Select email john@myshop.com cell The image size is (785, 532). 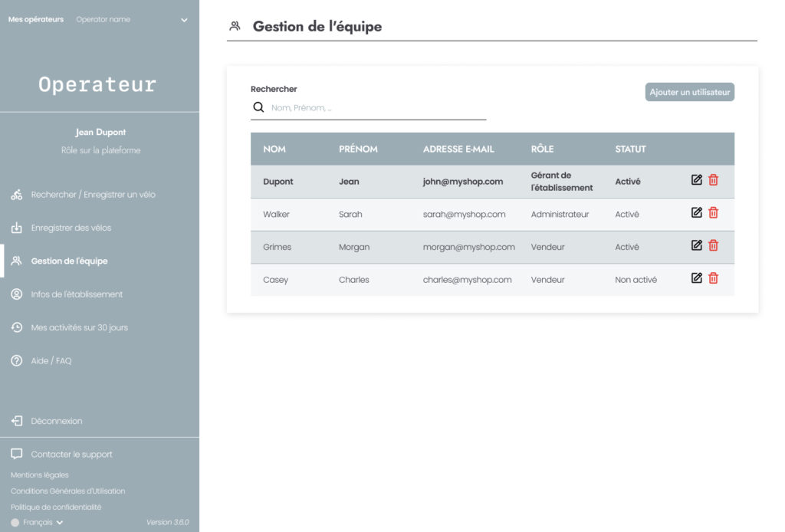pyautogui.click(x=462, y=182)
